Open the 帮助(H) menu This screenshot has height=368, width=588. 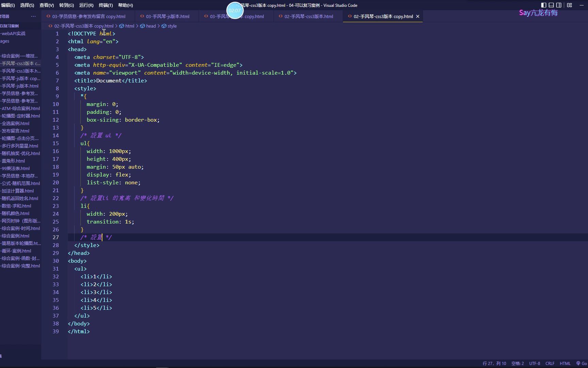point(126,5)
